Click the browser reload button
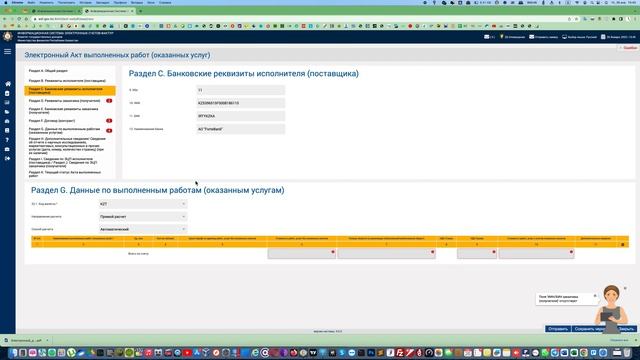The height and width of the screenshot is (360, 640). pyautogui.click(x=19, y=19)
